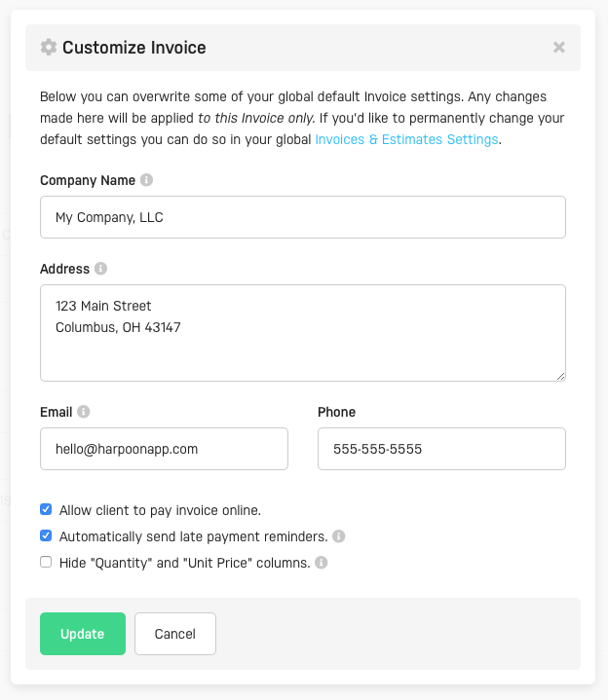Focus the Company Name text field
The width and height of the screenshot is (608, 700).
coord(302,217)
